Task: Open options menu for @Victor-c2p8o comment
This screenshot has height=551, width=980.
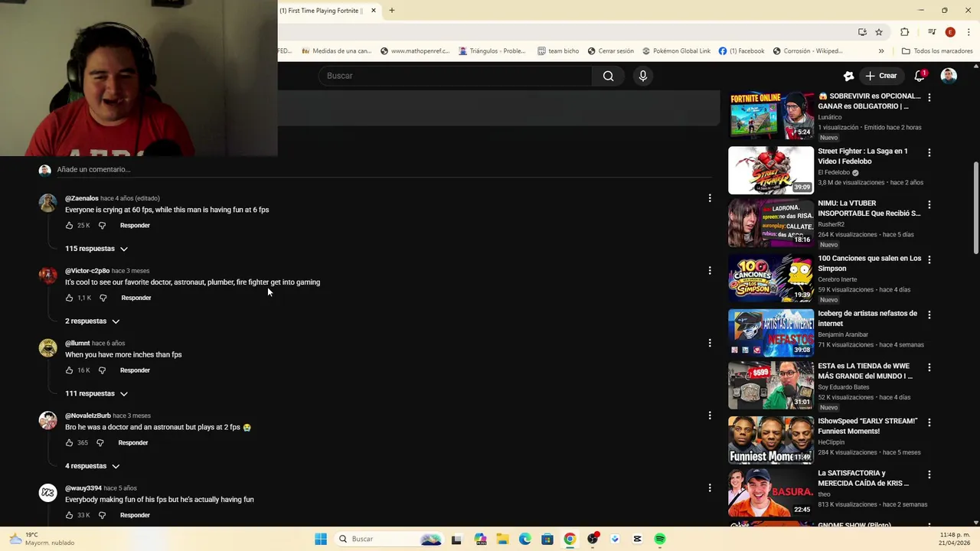Action: click(710, 270)
